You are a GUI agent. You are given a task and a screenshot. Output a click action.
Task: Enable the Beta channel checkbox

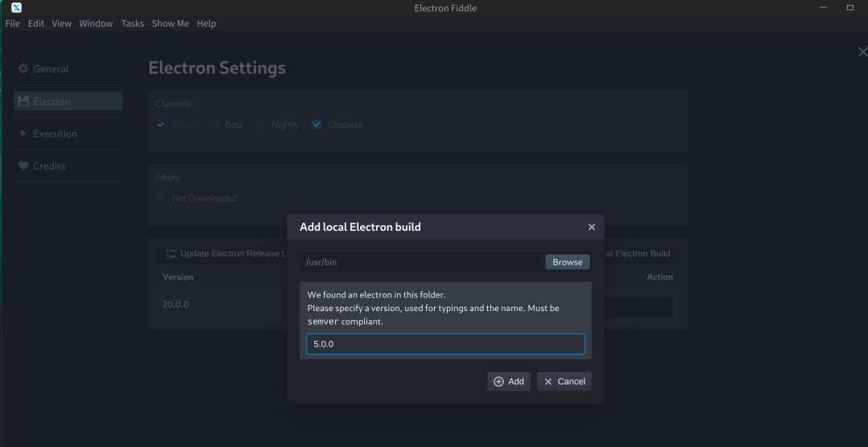(x=214, y=125)
